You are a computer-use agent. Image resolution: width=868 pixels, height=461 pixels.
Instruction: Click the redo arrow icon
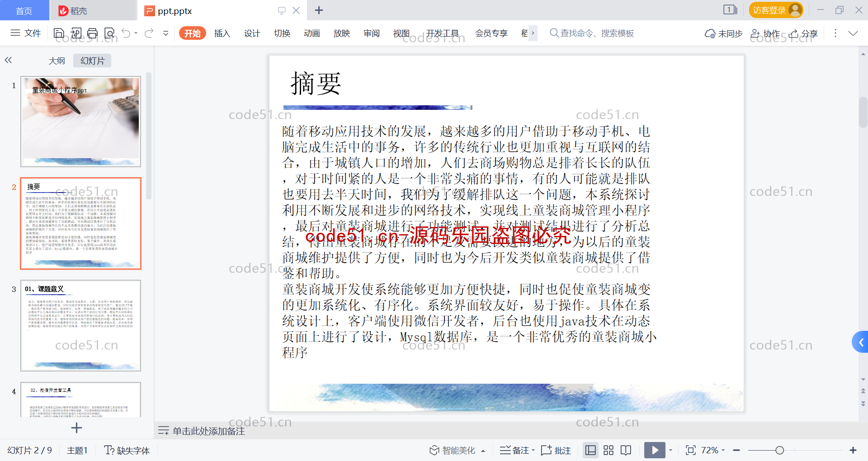(149, 33)
